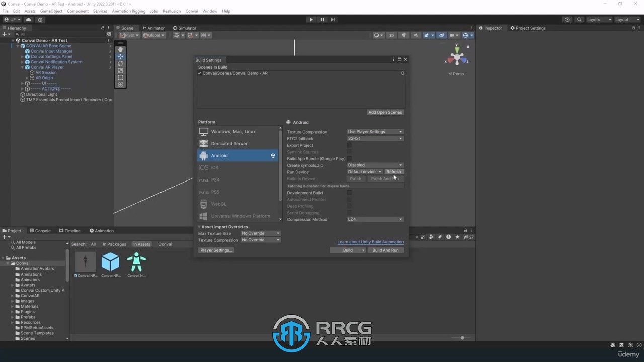
Task: Expand XR Origin in Hierarchy
Action: 27,78
